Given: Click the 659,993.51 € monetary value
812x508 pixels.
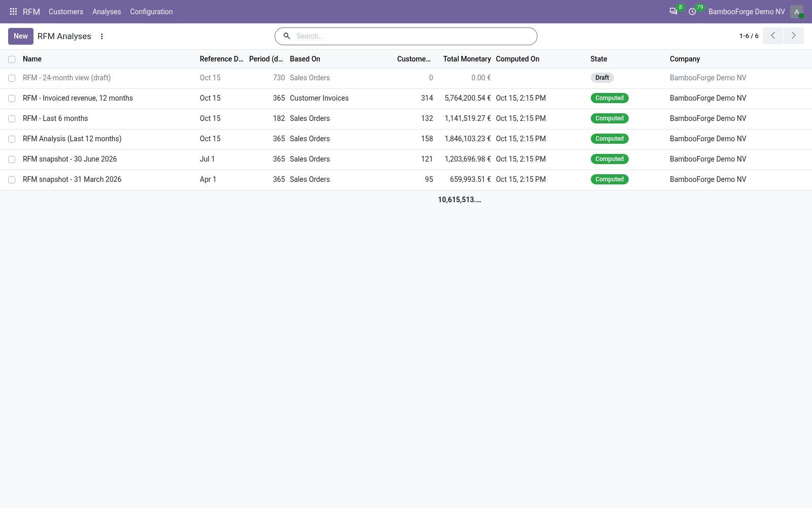Looking at the screenshot, I should tap(470, 179).
